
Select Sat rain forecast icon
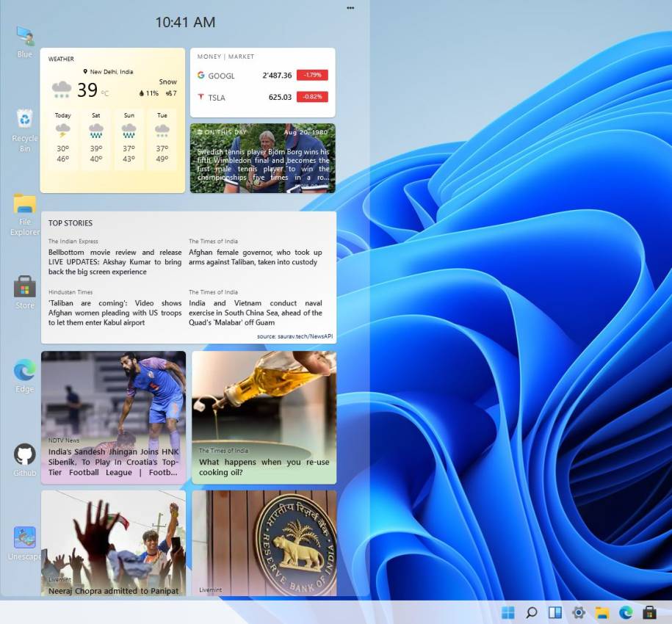[x=96, y=130]
